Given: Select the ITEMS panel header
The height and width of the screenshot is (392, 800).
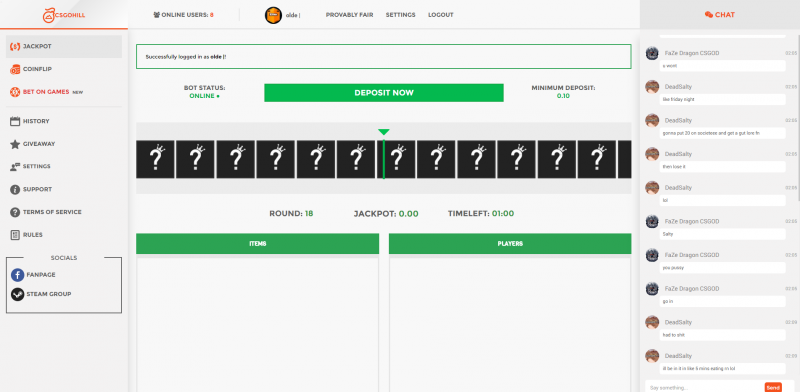Looking at the screenshot, I should click(258, 244).
